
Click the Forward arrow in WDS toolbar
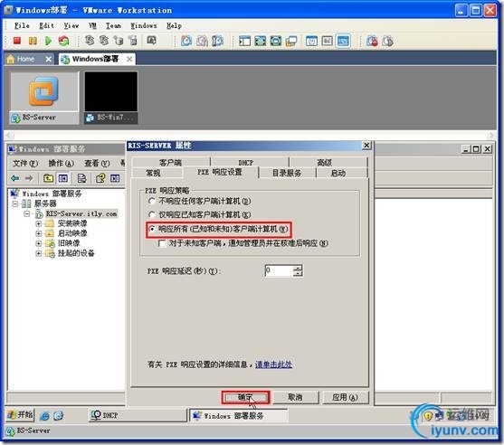(29, 178)
